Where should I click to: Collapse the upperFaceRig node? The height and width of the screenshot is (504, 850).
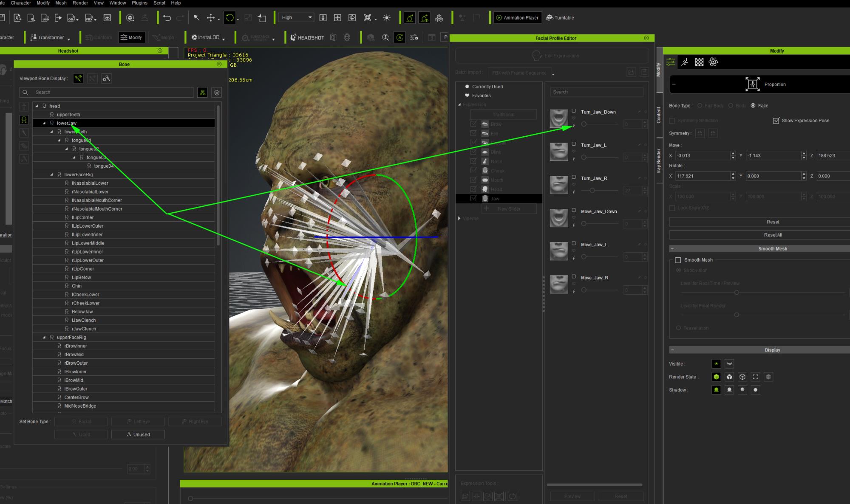[x=44, y=338]
